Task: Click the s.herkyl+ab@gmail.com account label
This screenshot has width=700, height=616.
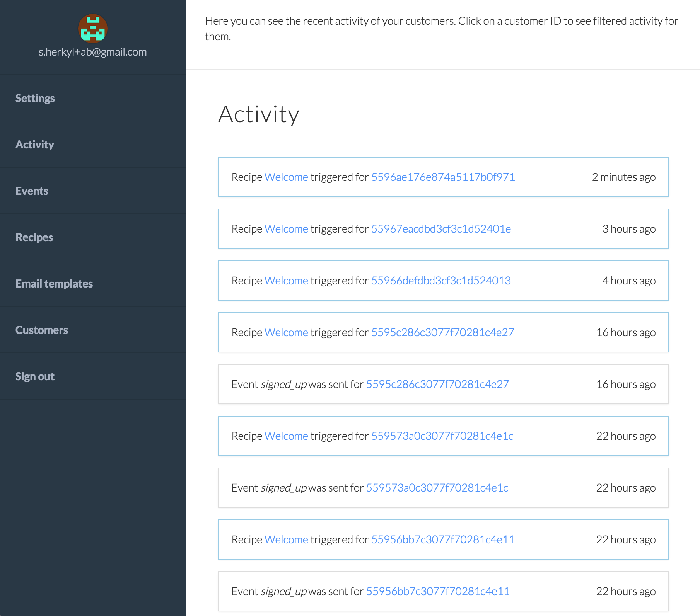Action: pyautogui.click(x=93, y=52)
